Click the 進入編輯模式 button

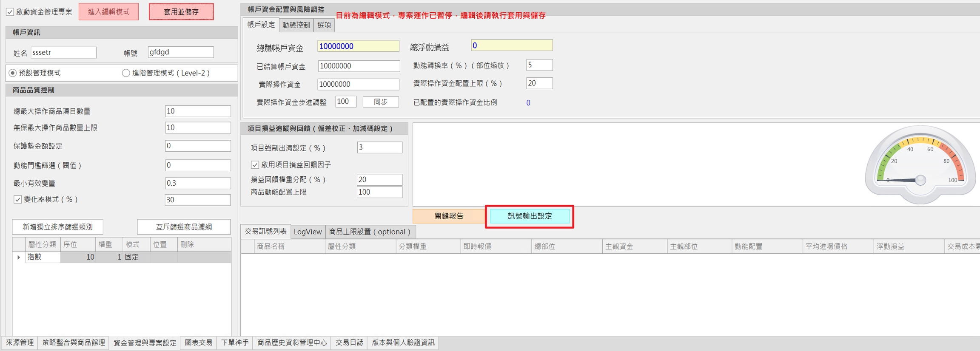pyautogui.click(x=108, y=12)
